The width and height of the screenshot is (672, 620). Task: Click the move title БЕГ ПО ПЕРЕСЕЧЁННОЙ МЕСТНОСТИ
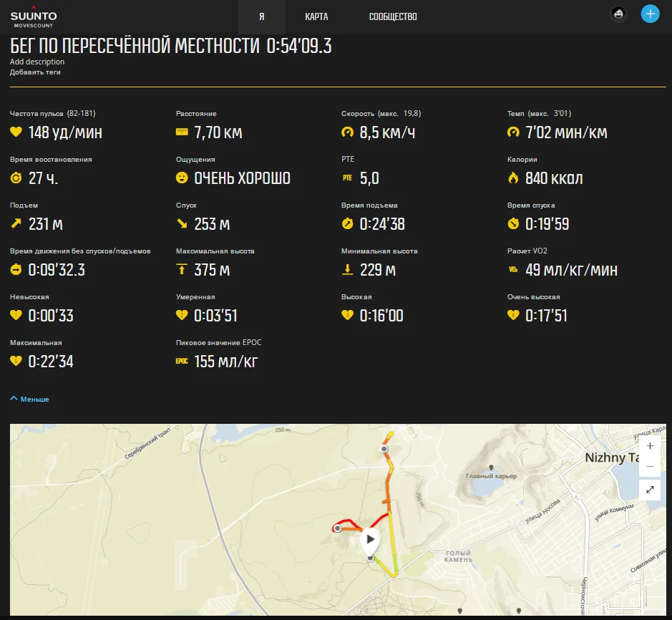coord(135,46)
